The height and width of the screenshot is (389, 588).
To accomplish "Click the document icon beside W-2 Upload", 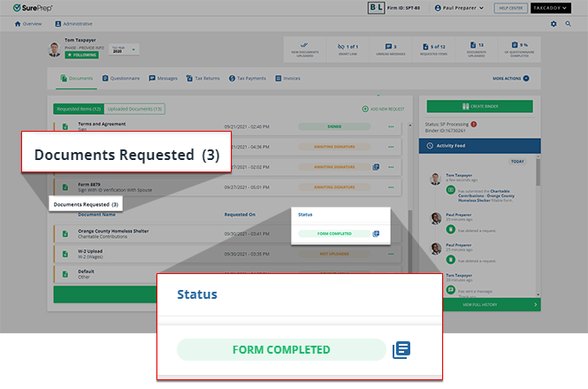I will point(65,254).
